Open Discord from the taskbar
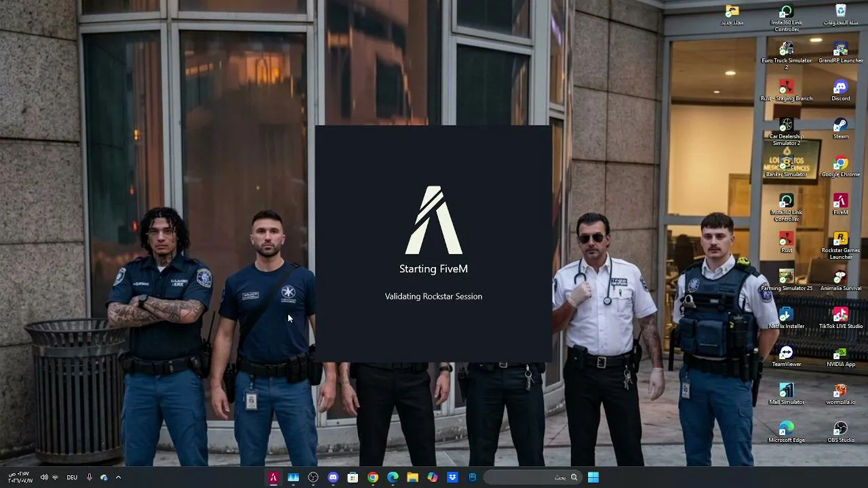868x488 pixels. click(x=333, y=477)
